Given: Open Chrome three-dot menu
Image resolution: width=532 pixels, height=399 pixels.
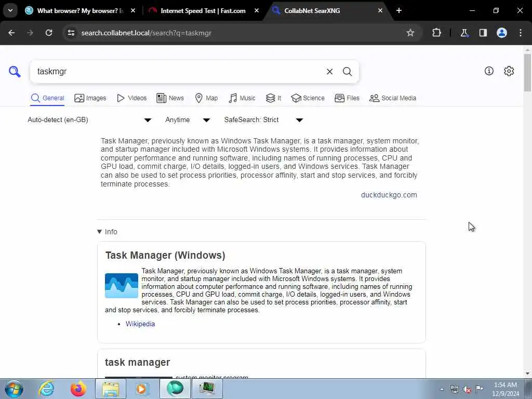Looking at the screenshot, I should (521, 33).
